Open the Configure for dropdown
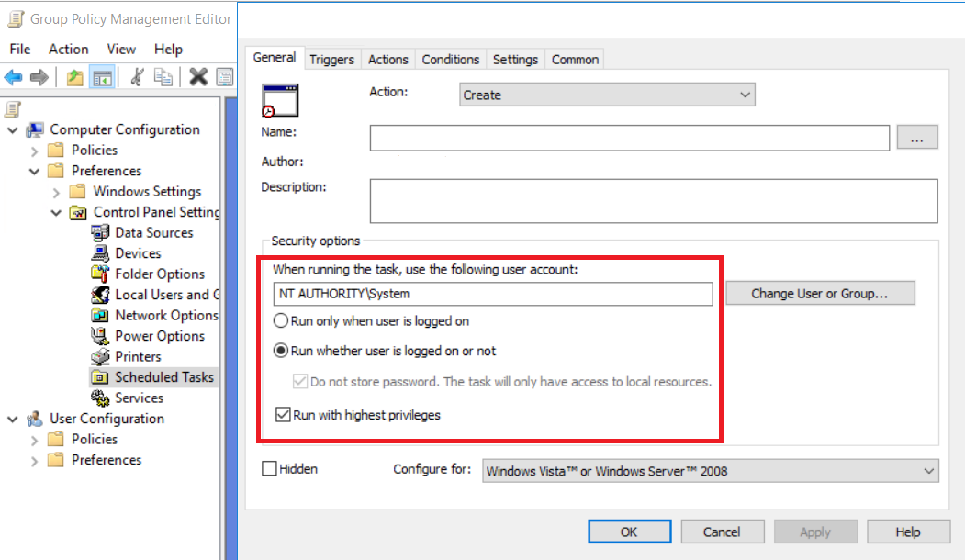This screenshot has width=965, height=560. click(711, 471)
